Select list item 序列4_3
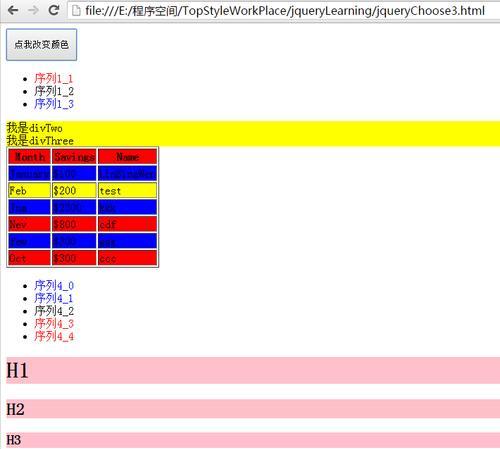The image size is (500, 449). [54, 323]
